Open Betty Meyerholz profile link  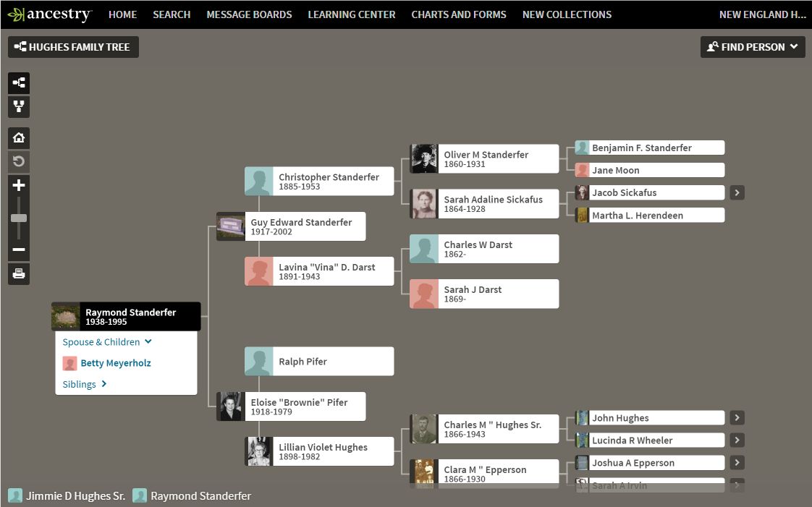click(x=116, y=363)
